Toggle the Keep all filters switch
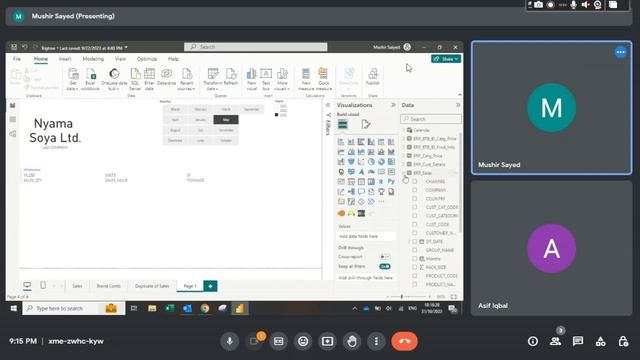This screenshot has width=640, height=360. pos(384,267)
